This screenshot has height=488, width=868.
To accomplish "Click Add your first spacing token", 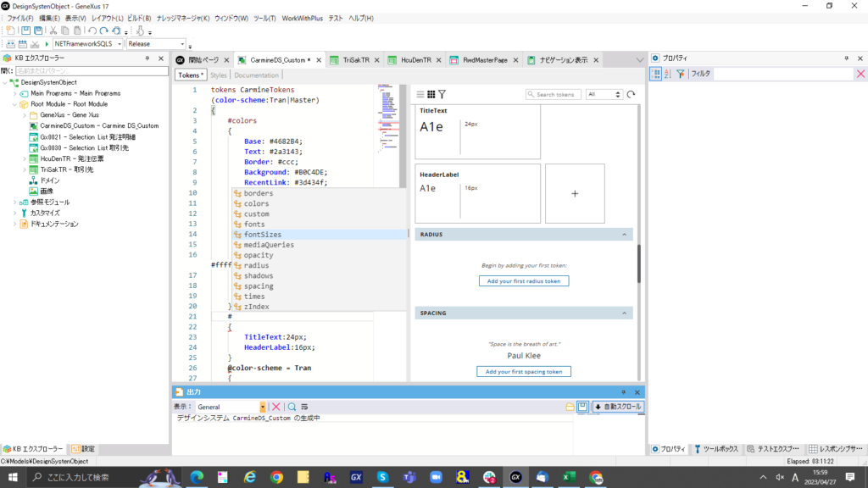I will pyautogui.click(x=524, y=372).
